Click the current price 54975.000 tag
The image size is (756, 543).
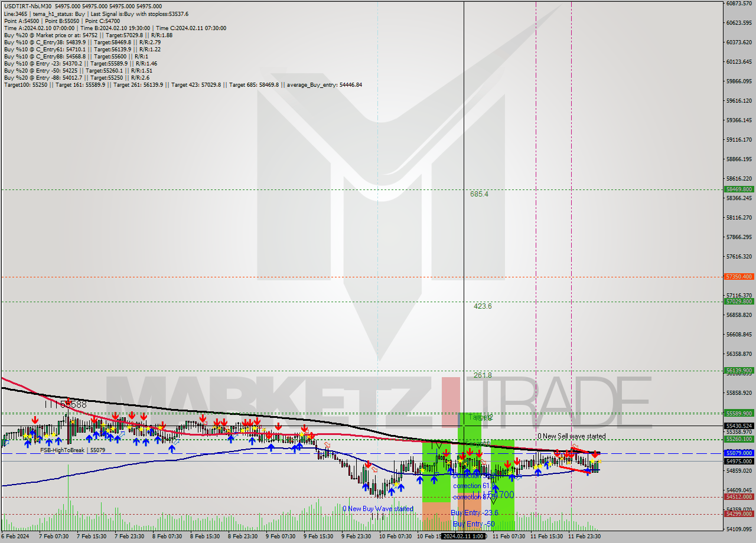point(738,461)
